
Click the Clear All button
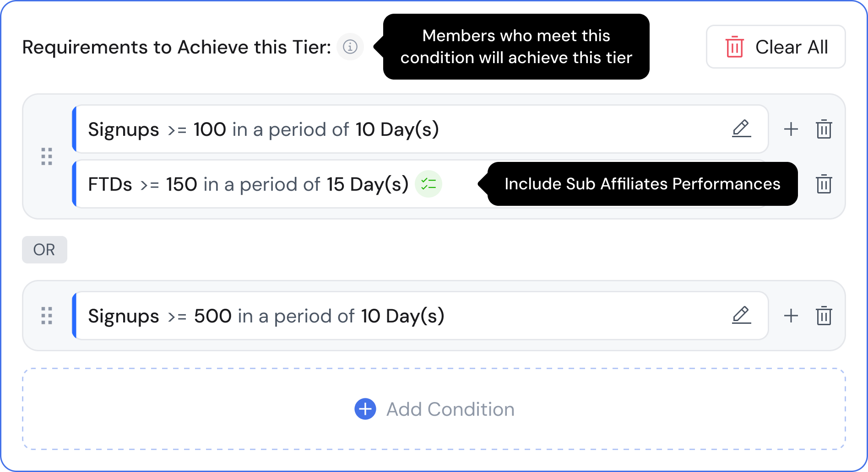[x=776, y=47]
